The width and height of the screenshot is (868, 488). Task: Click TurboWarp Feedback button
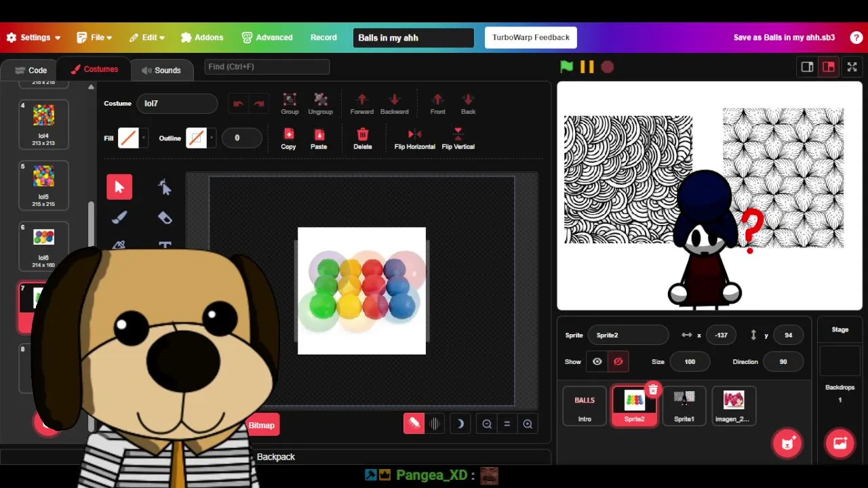click(531, 37)
